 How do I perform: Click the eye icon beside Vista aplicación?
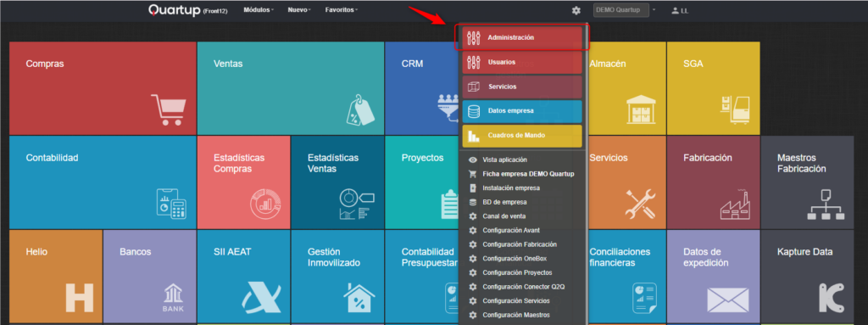[473, 160]
